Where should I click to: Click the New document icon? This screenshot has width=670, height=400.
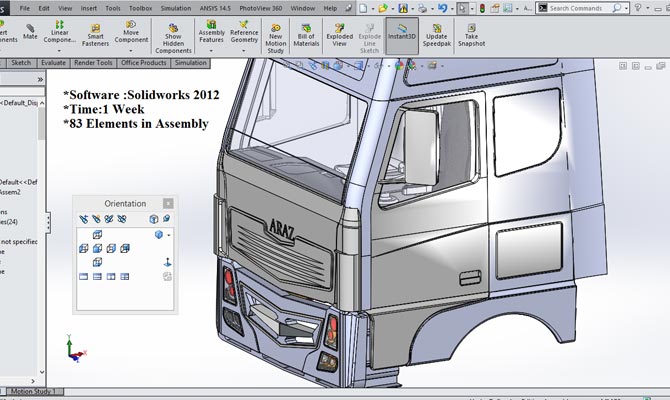coord(363,8)
